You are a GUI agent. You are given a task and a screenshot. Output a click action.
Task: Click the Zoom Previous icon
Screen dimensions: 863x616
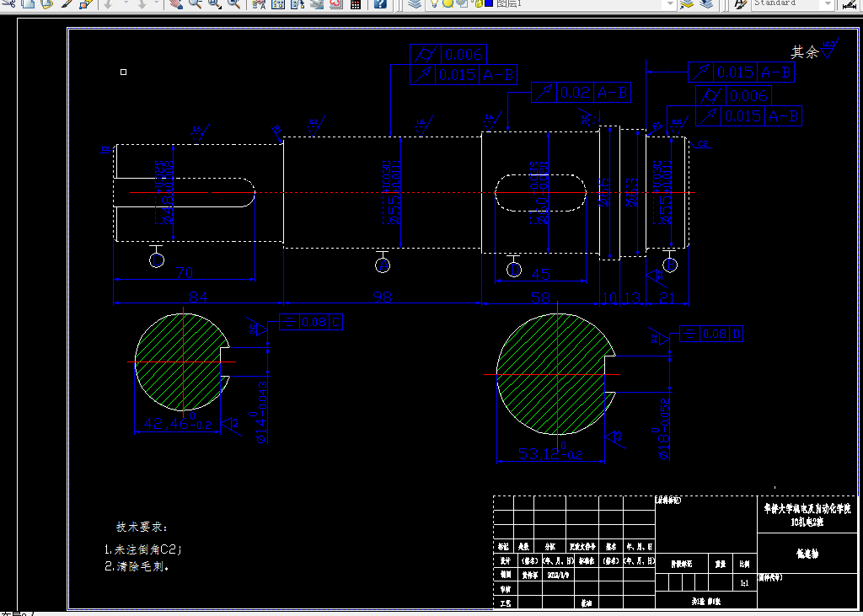point(234,4)
